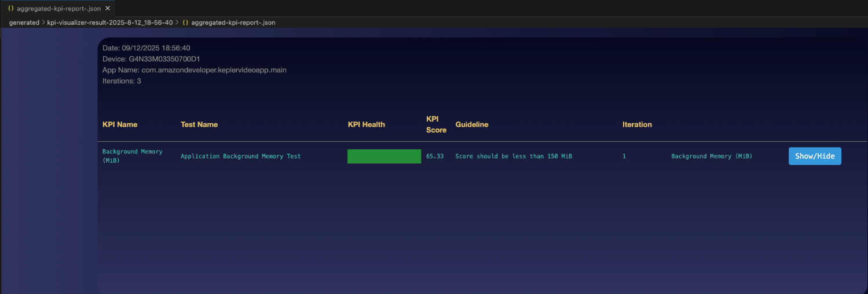Click the Test Name column header

click(x=199, y=124)
